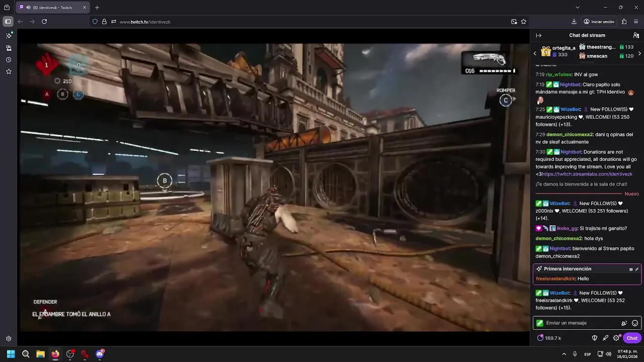Open the celebration party popper icon in chat input
644x362 pixels.
[624, 323]
